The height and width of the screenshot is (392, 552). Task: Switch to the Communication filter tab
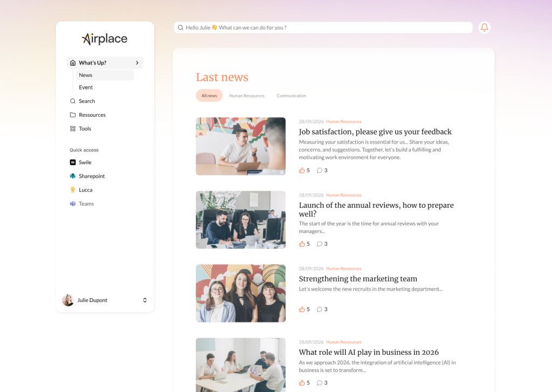[x=291, y=96]
